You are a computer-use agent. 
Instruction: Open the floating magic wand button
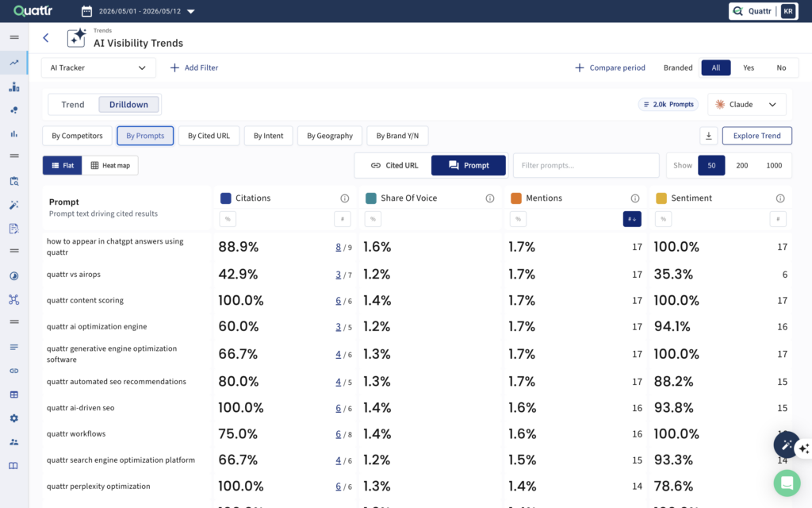(x=787, y=444)
